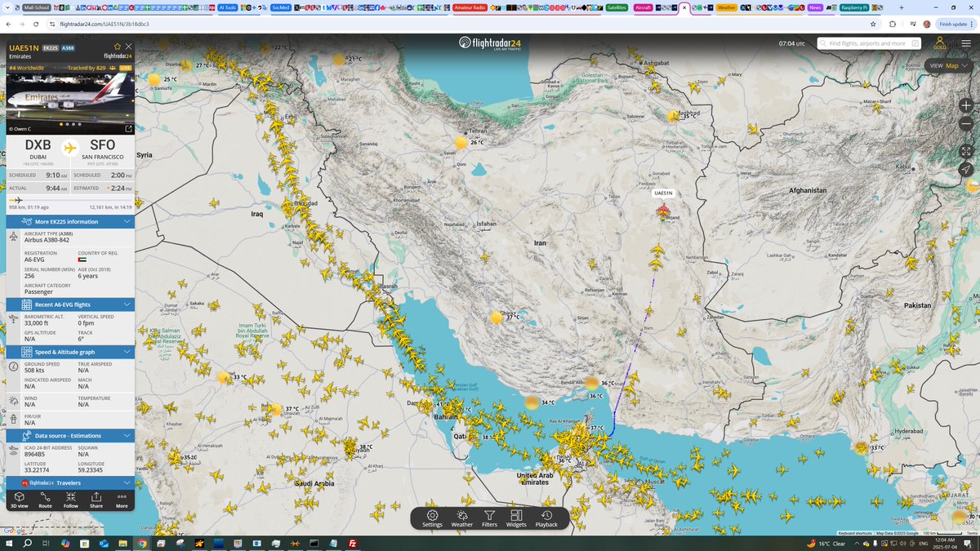The height and width of the screenshot is (551, 980).
Task: Open the Widgets menu
Action: pos(516,518)
